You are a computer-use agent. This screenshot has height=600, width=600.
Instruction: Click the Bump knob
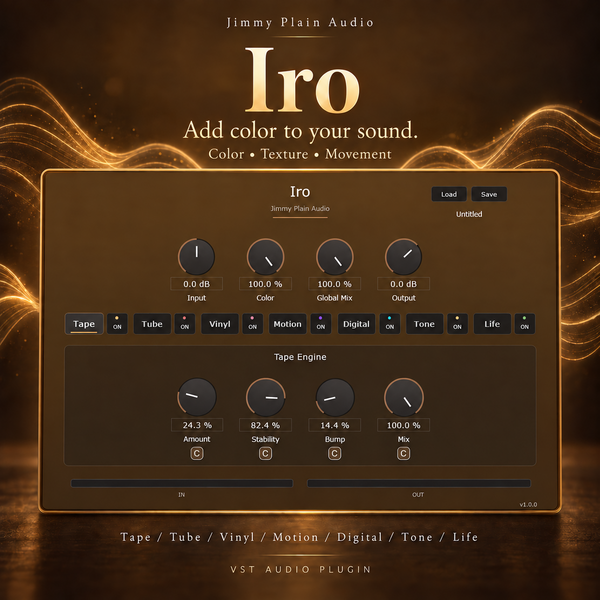click(x=334, y=397)
